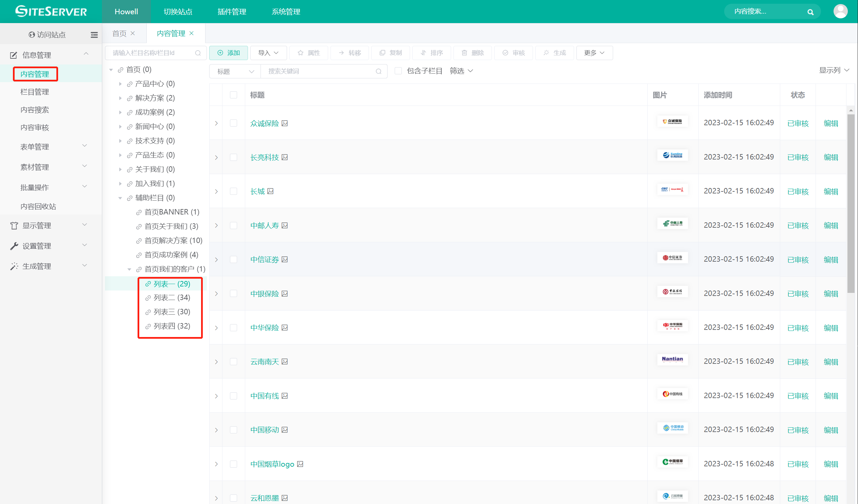This screenshot has width=858, height=504.
Task: Tick the checkbox for 长亮科技 row
Action: click(x=233, y=157)
